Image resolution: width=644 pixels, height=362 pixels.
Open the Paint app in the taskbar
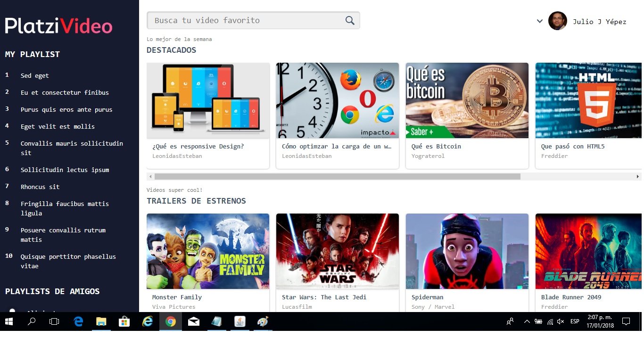(x=263, y=321)
